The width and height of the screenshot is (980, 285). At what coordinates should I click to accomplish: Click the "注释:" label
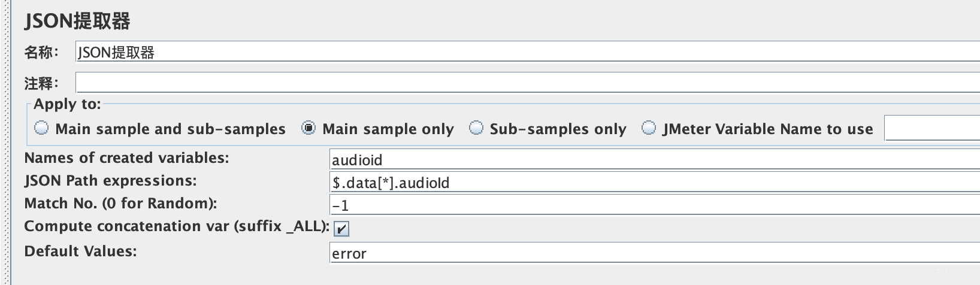[x=41, y=83]
